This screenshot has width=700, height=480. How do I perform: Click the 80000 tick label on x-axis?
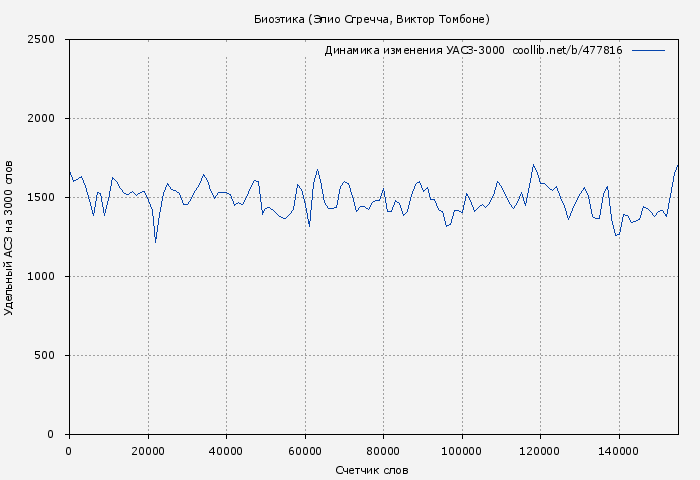click(383, 451)
